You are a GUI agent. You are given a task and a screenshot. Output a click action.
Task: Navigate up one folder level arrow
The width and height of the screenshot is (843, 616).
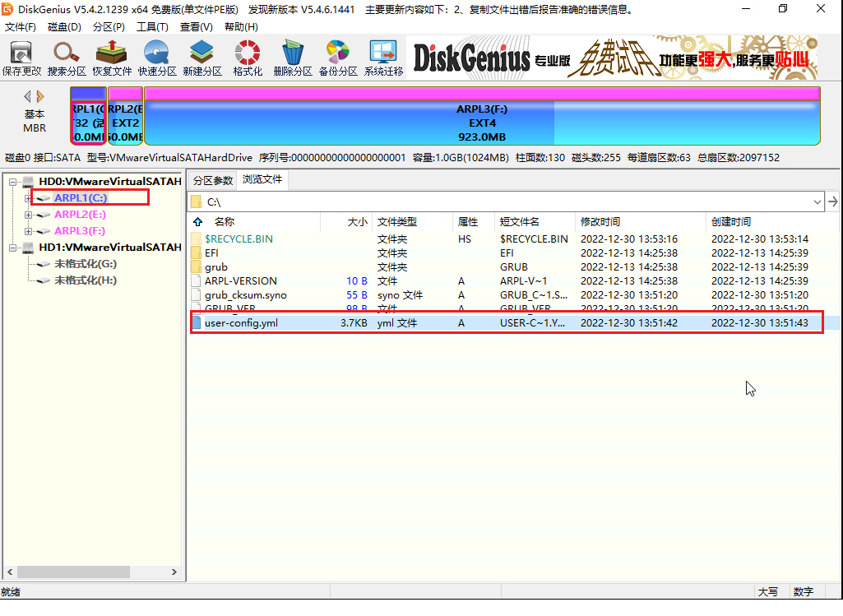pos(198,222)
